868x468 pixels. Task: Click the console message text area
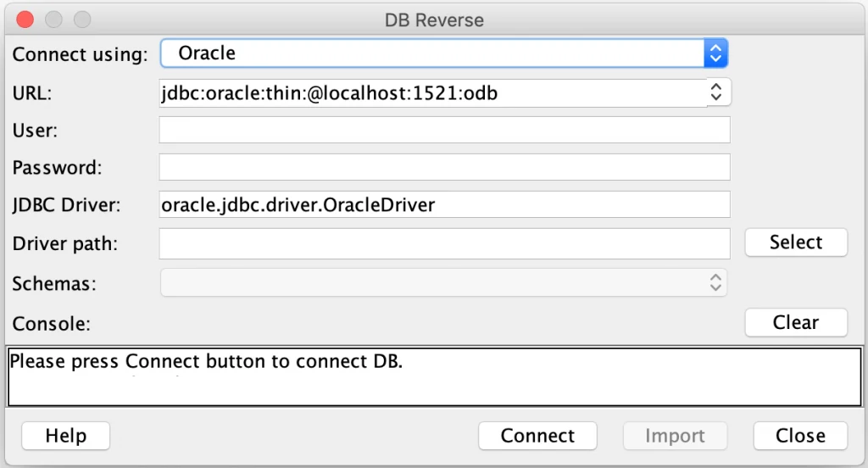click(x=435, y=376)
